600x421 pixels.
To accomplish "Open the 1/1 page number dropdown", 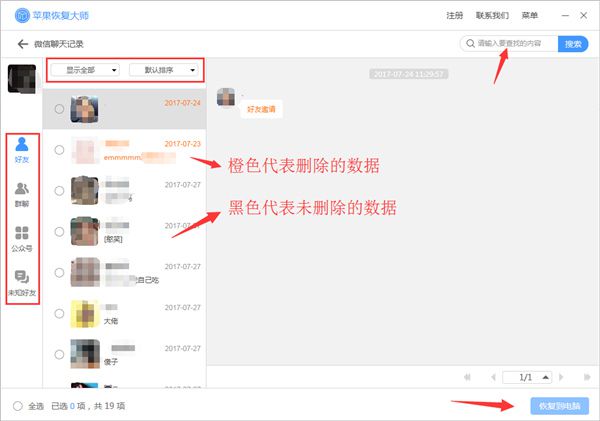I will pyautogui.click(x=527, y=377).
